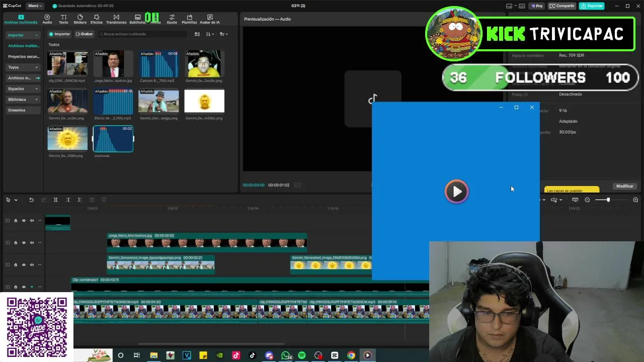Open File Explorer from the taskbar

click(x=154, y=355)
